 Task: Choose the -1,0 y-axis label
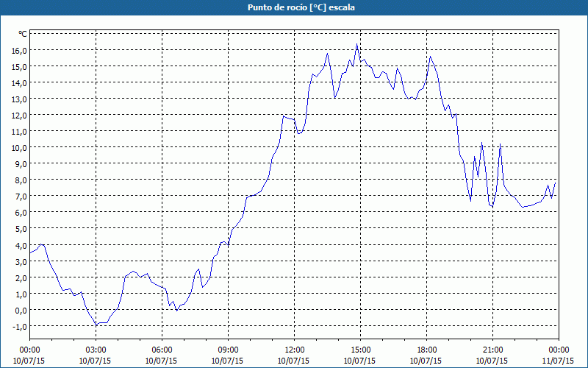pos(20,326)
